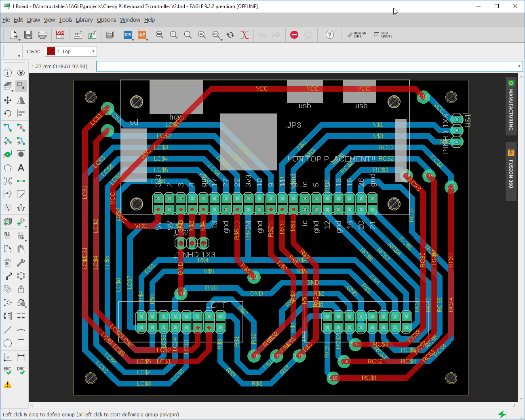The height and width of the screenshot is (420, 525).
Task: Select the Copy tool
Action: (8, 249)
